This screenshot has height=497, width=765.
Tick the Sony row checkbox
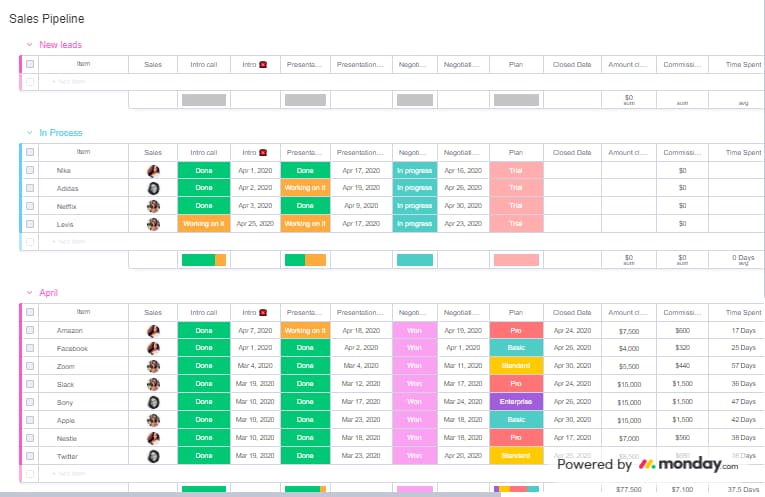(x=30, y=402)
